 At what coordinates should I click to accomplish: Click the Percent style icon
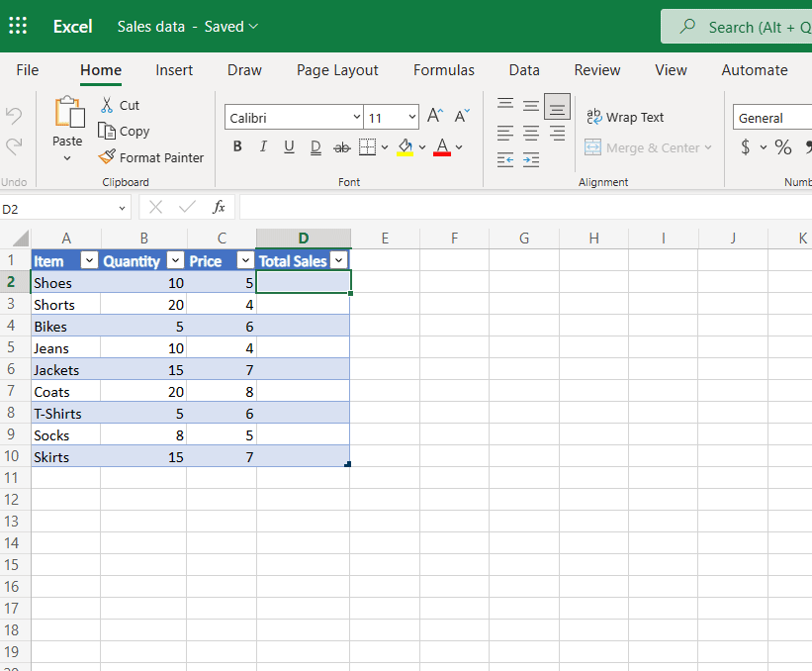click(784, 145)
